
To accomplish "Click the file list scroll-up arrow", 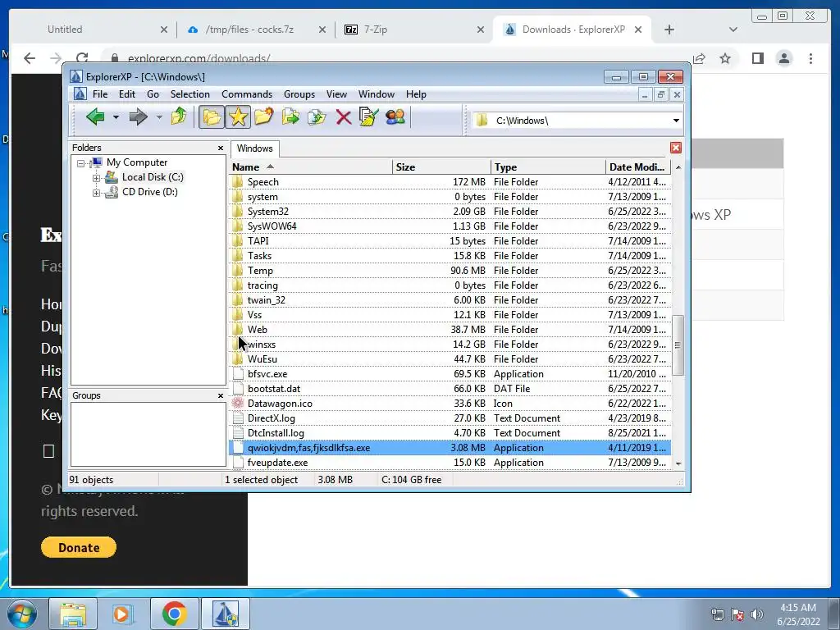I will coord(678,167).
